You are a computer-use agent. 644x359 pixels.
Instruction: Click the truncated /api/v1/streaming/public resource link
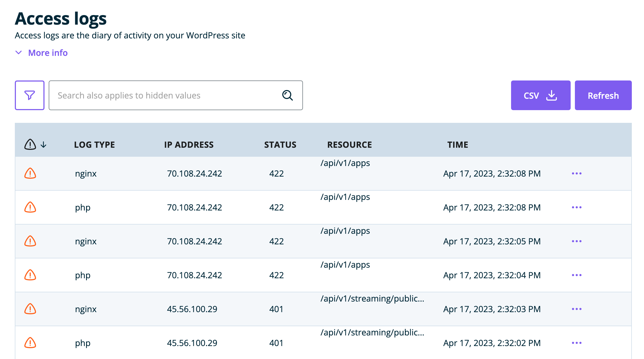point(373,299)
